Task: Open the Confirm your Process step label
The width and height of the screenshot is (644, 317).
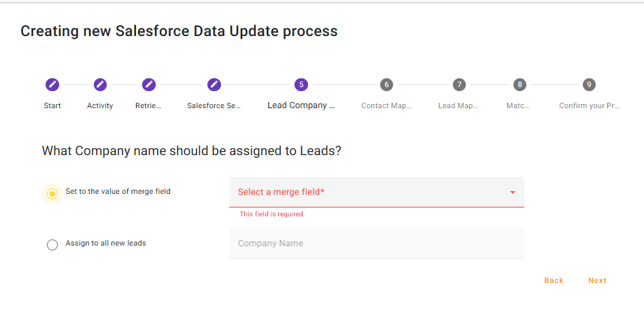Action: [x=589, y=106]
